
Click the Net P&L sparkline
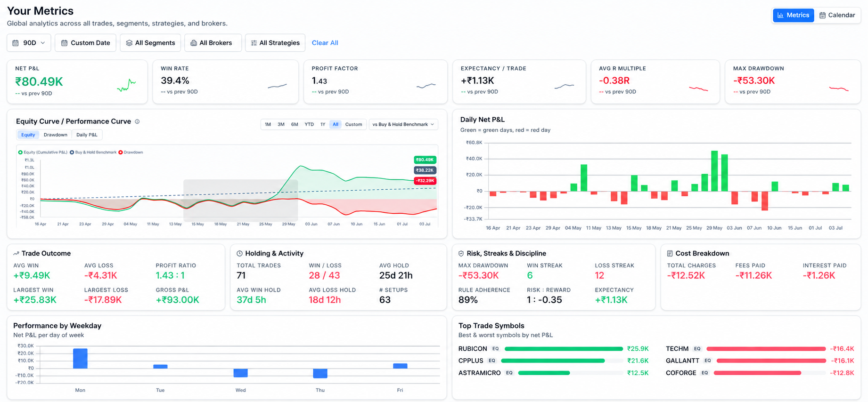pos(126,85)
